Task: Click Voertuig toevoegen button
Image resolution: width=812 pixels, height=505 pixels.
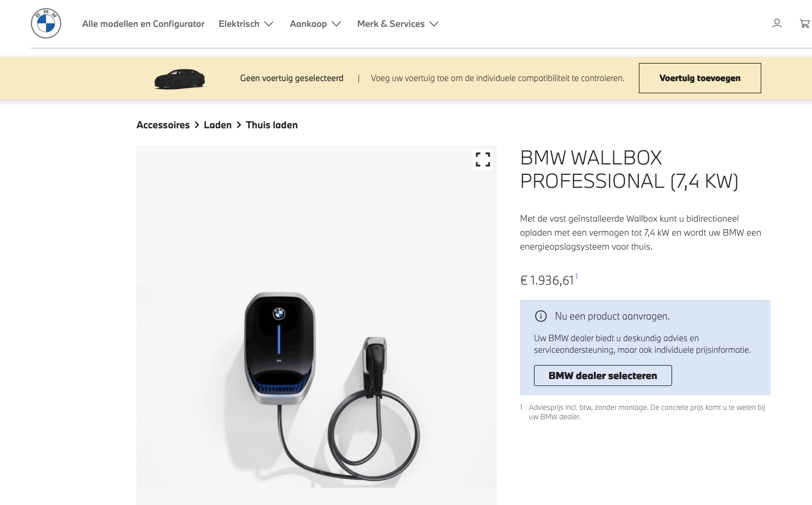Action: coord(700,78)
